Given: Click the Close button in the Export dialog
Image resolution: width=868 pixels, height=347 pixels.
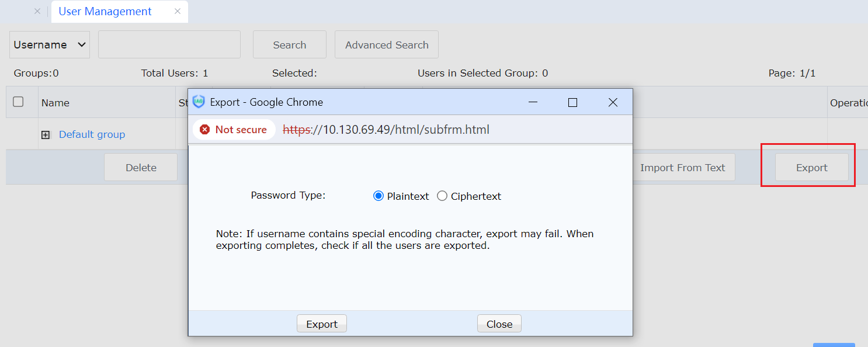Looking at the screenshot, I should (499, 324).
